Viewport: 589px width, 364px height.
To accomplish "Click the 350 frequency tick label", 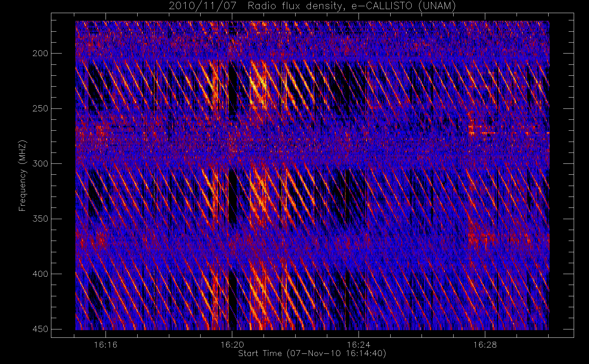I will tap(40, 219).
